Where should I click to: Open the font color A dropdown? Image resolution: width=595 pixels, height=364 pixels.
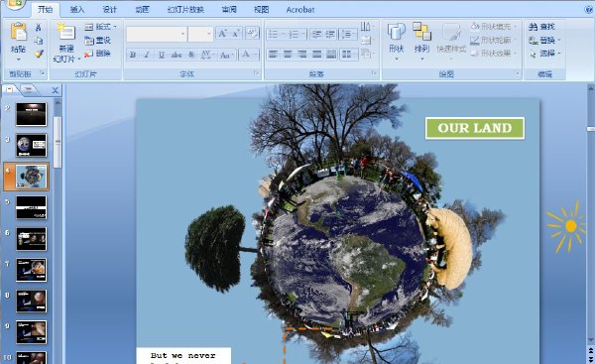[x=256, y=55]
